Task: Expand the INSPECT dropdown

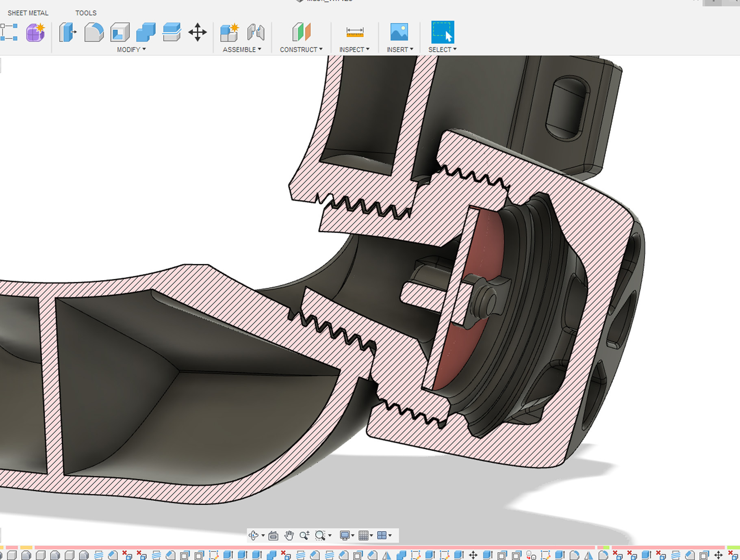Action: pos(354,50)
